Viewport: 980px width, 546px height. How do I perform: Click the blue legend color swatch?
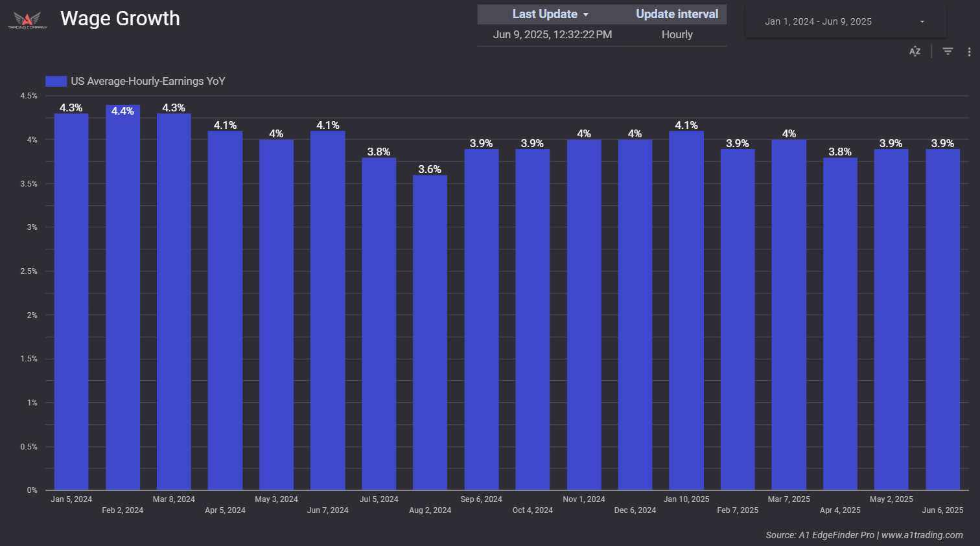pos(56,81)
